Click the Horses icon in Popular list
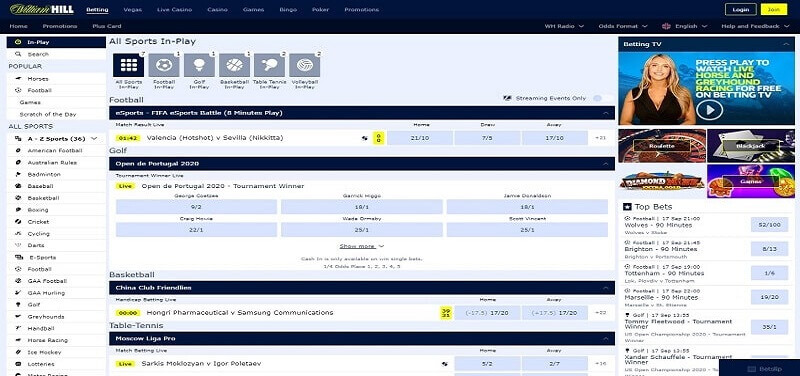Image resolution: width=800 pixels, height=376 pixels. [x=18, y=79]
